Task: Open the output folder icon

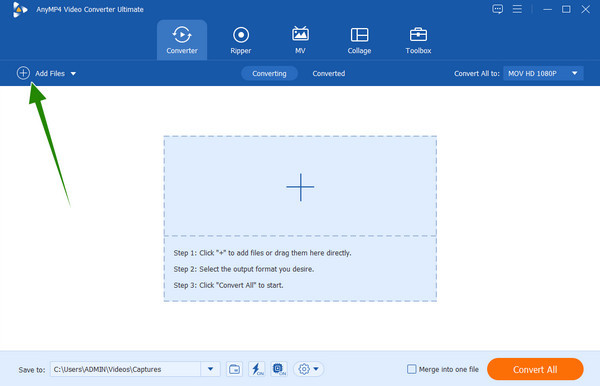Action: [x=234, y=369]
